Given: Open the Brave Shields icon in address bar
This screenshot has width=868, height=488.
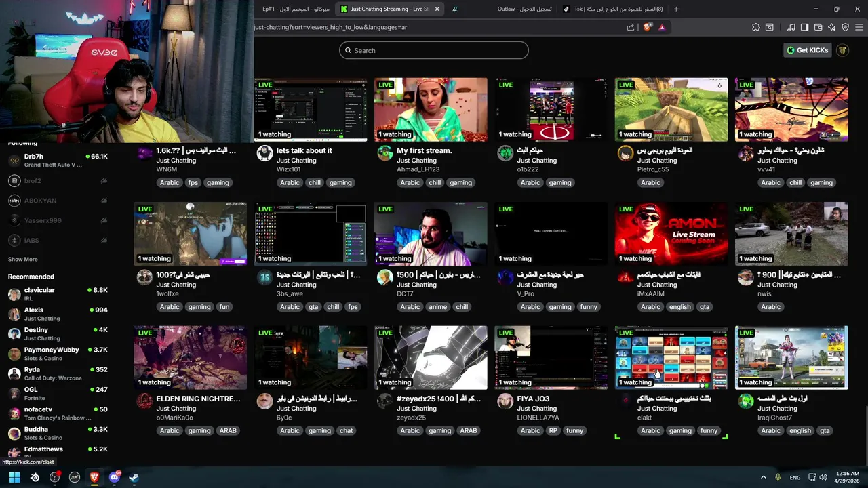Looking at the screenshot, I should [x=647, y=27].
